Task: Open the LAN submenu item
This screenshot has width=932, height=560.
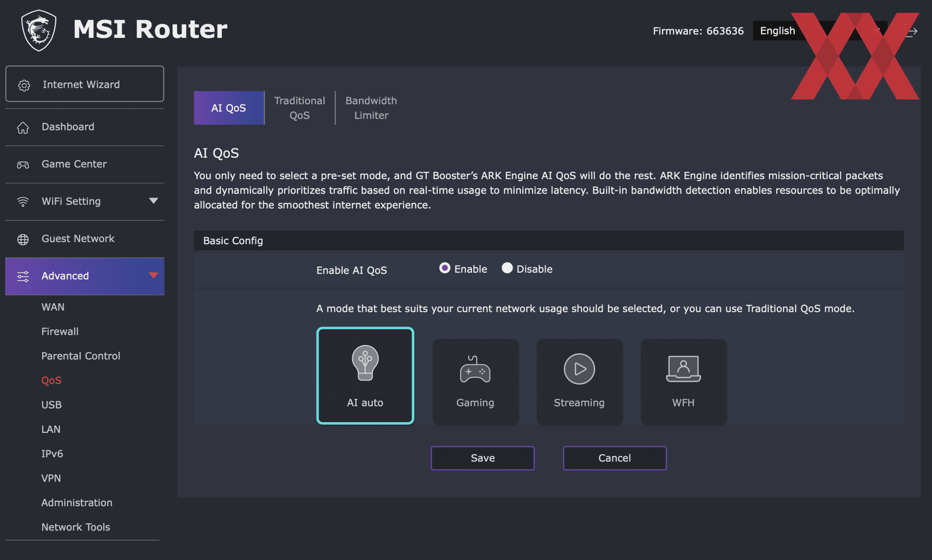Action: tap(51, 429)
